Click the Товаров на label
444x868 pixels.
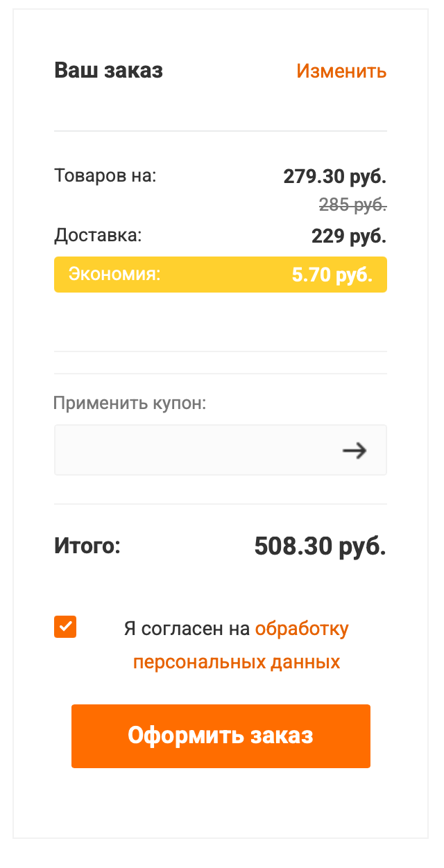105,176
